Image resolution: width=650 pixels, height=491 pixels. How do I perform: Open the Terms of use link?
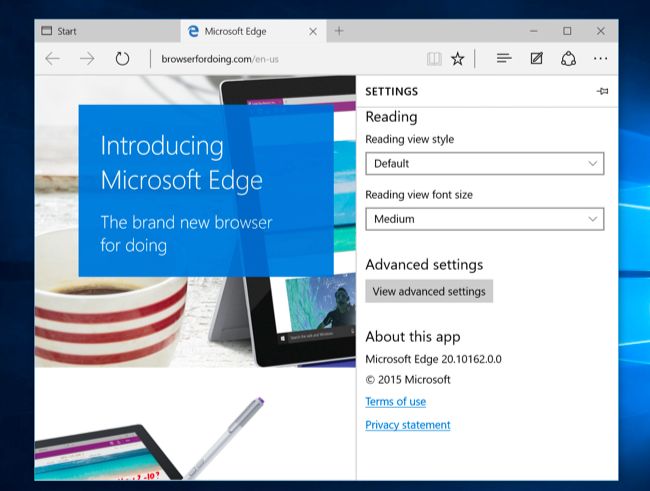[x=395, y=401]
